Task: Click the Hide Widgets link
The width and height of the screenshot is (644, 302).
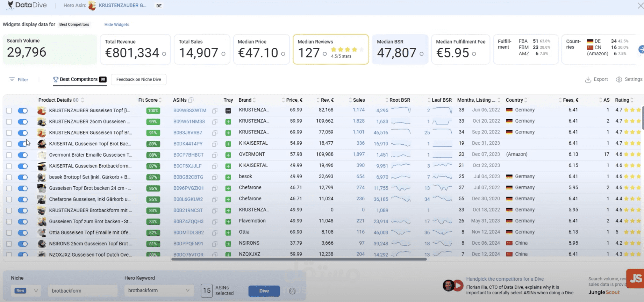Action: click(117, 25)
